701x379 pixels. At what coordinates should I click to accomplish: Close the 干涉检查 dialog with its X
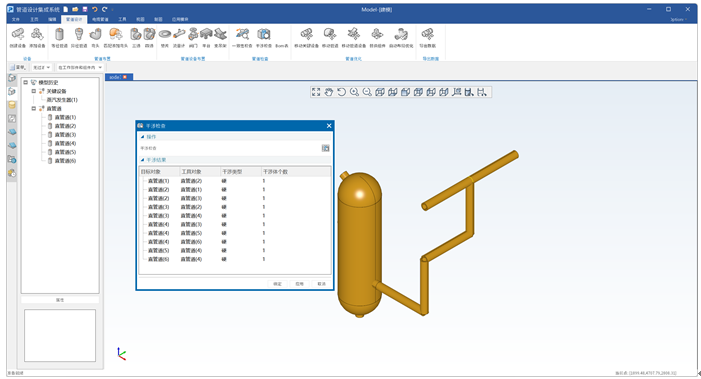tap(329, 126)
